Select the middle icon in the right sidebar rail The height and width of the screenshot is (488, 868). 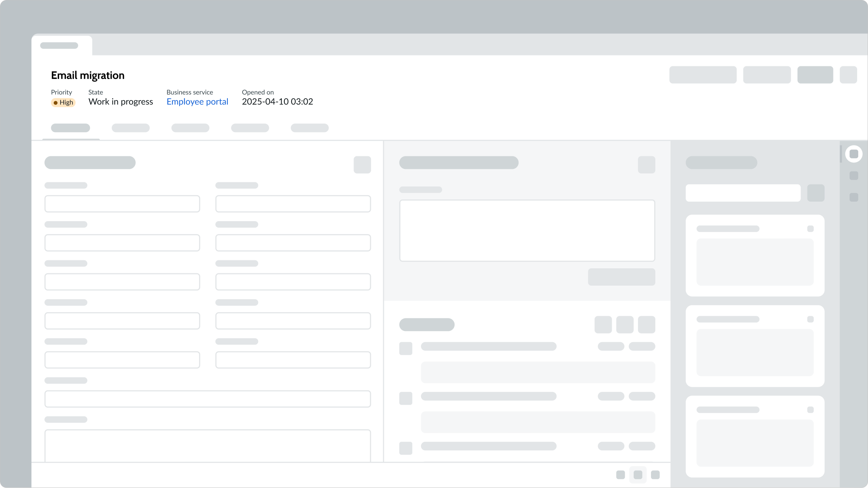854,176
